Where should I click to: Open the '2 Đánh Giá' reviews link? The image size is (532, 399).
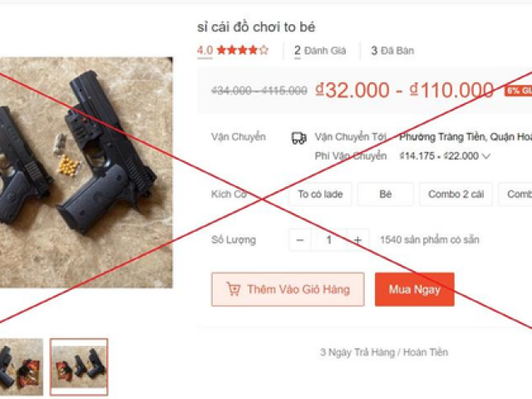(x=320, y=51)
